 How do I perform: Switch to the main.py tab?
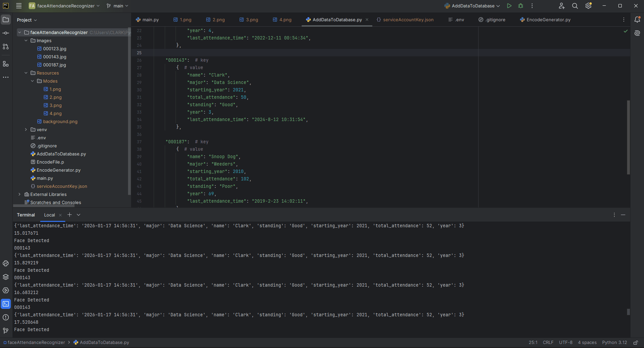pos(147,20)
